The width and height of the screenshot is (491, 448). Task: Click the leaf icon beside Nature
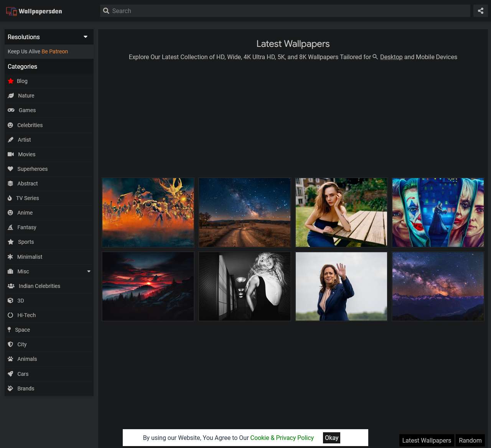11,96
